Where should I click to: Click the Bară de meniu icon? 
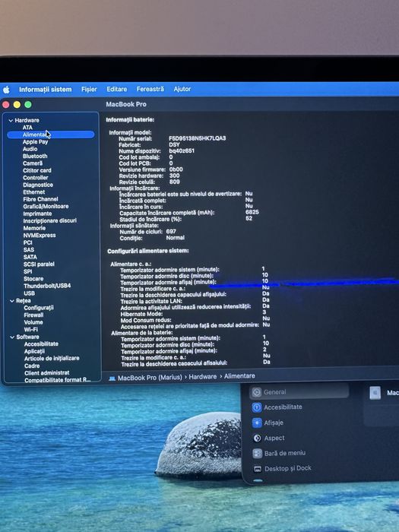click(x=258, y=453)
